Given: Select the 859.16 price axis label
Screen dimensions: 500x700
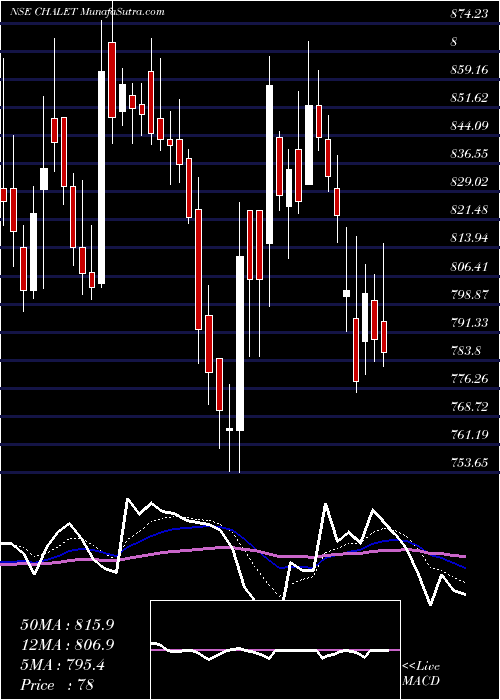Looking at the screenshot, I should tap(469, 70).
